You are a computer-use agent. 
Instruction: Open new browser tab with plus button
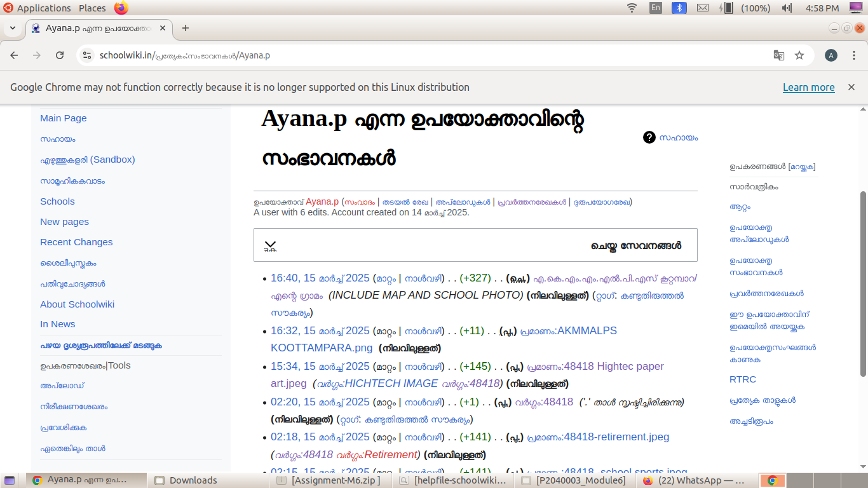pos(186,28)
